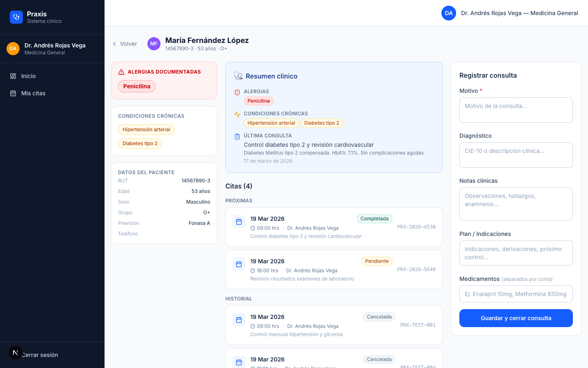Click calendar icon of the 16:00 Pendiente appointment

click(239, 264)
